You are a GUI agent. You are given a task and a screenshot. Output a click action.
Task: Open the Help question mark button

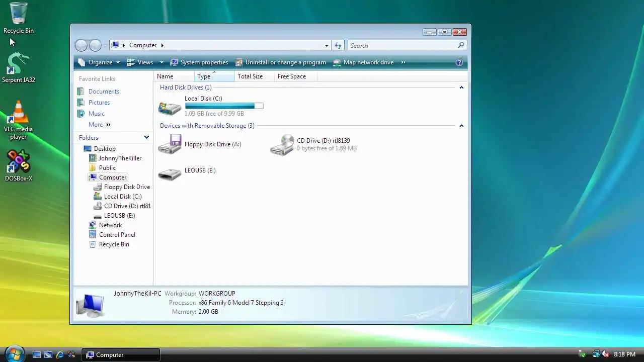[459, 63]
